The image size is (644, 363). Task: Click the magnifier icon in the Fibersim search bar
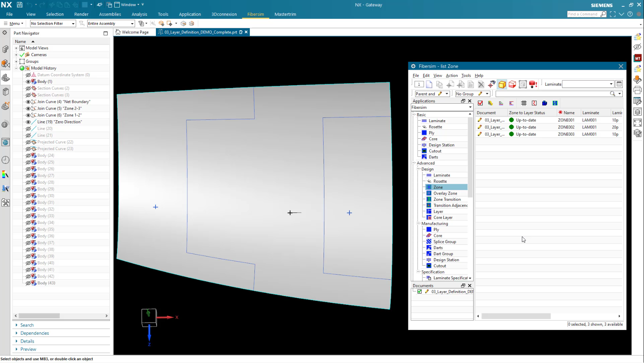point(613,93)
